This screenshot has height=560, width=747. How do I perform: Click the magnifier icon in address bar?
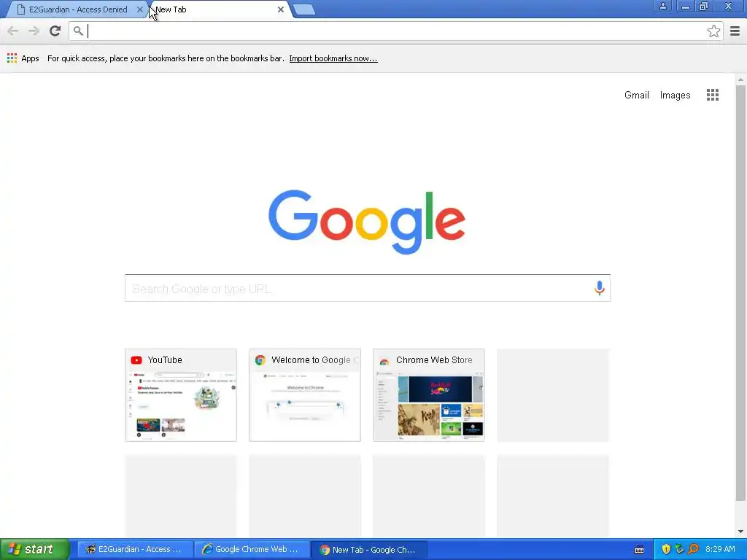click(78, 31)
